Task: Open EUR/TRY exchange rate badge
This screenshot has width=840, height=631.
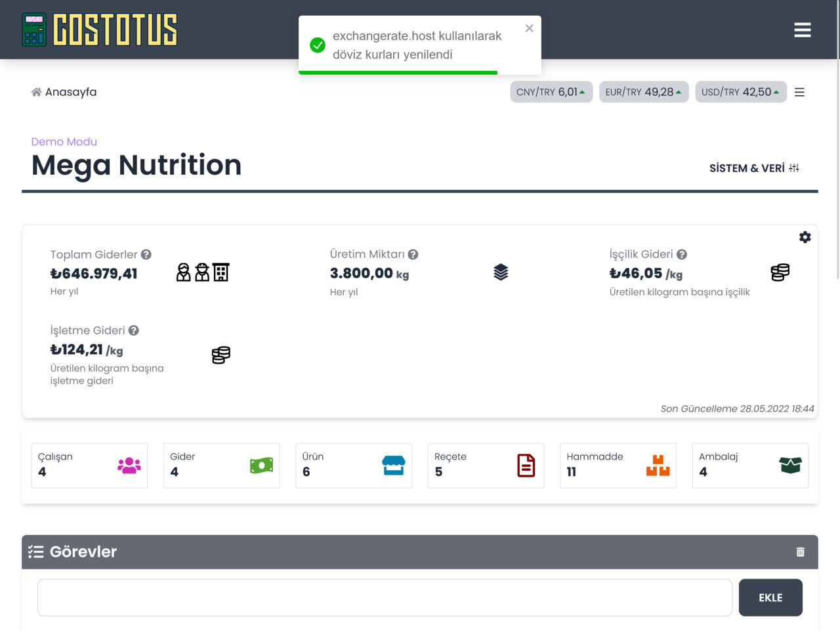Action: 643,93
